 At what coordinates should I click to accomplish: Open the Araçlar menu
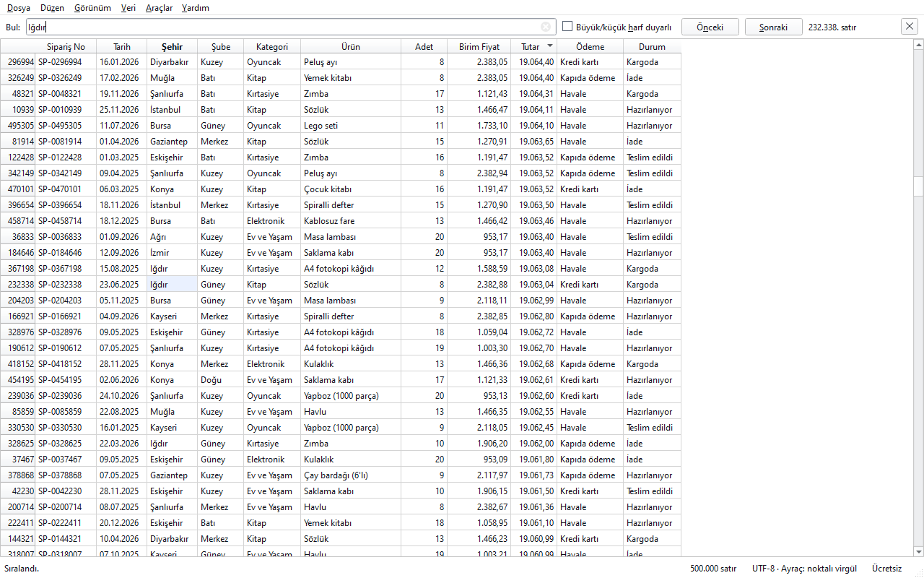coord(159,8)
